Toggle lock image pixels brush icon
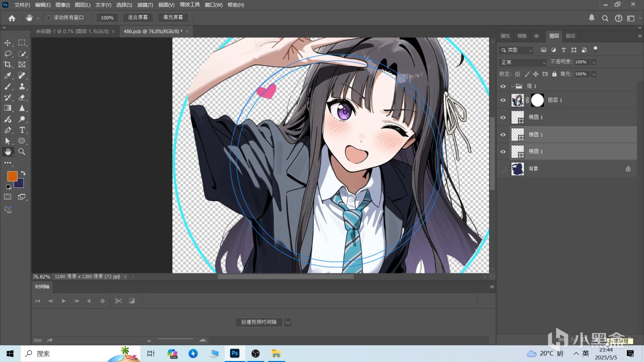 [527, 74]
